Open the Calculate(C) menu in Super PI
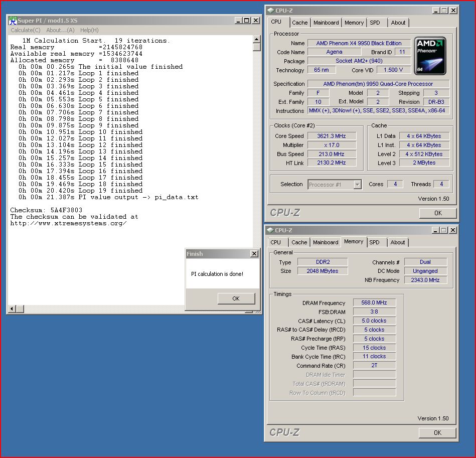 click(26, 30)
